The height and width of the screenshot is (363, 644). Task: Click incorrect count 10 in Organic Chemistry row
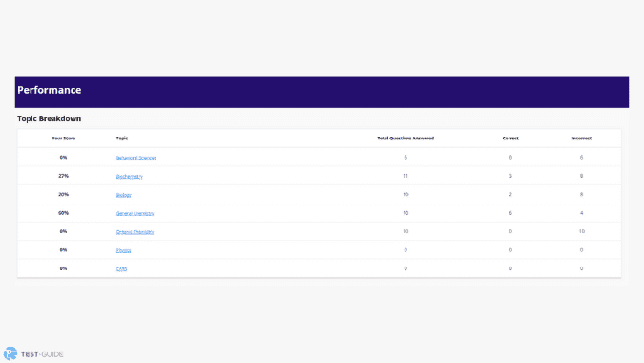582,231
